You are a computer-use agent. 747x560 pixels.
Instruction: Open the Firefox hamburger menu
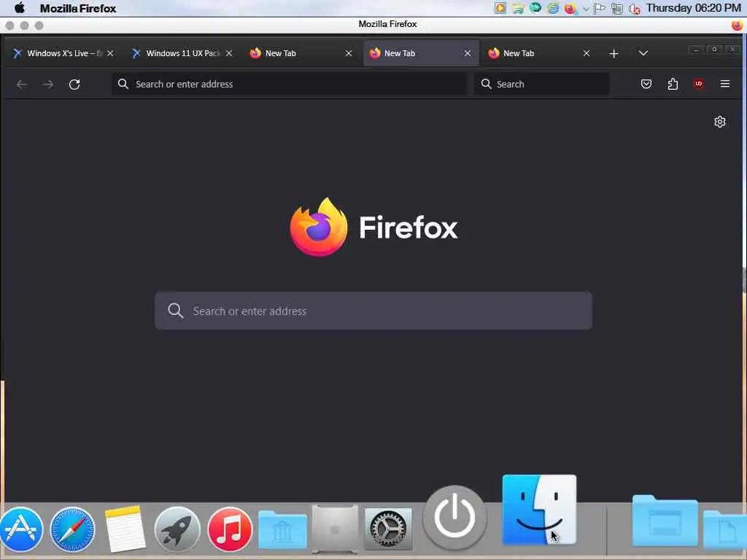725,84
